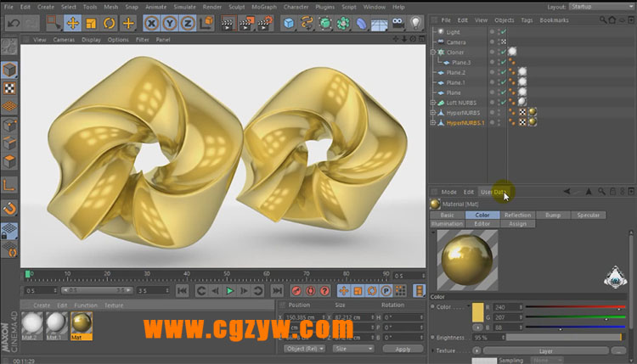The width and height of the screenshot is (637, 364).
Task: Open the Object (Rel) dropdown
Action: point(304,349)
